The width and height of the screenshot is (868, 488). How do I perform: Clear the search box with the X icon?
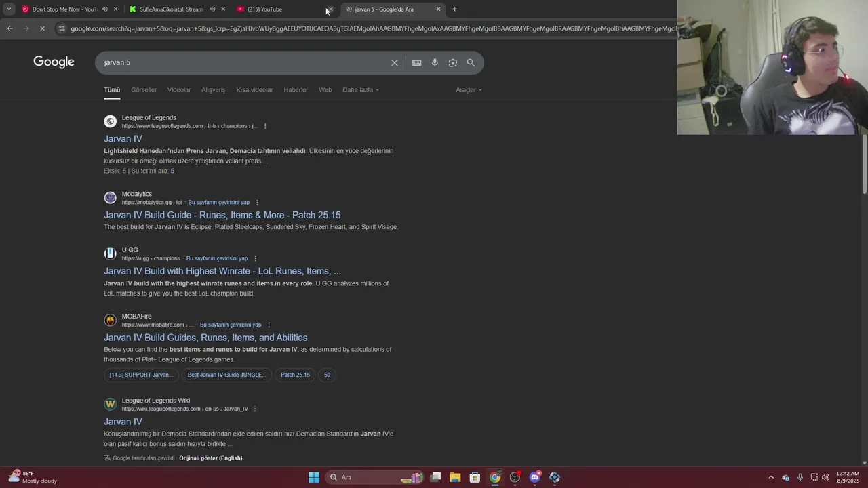(x=395, y=62)
